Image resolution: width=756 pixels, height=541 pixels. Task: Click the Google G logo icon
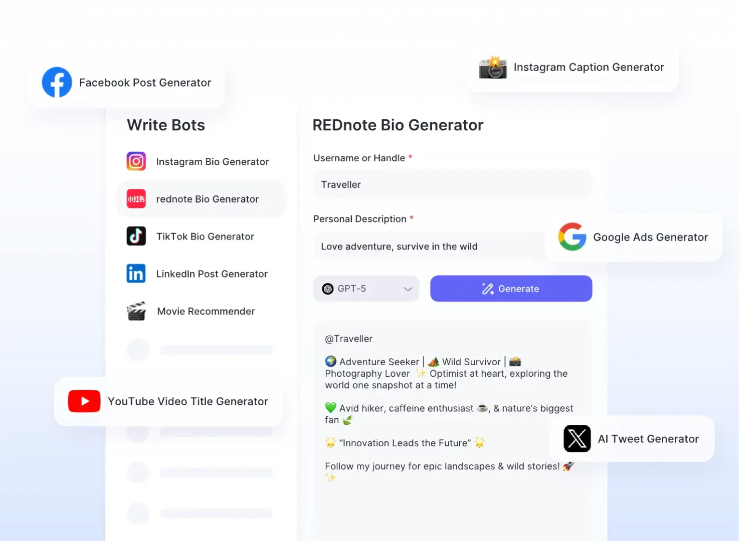[x=572, y=237]
